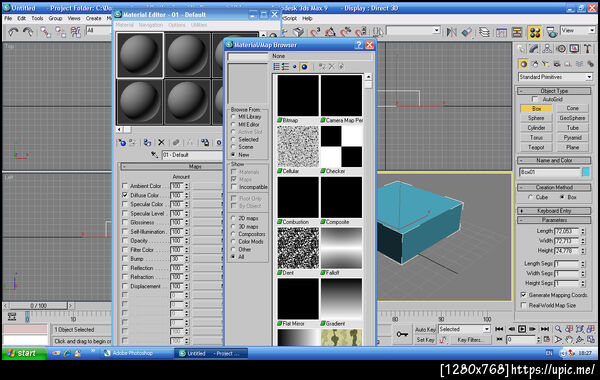Screen dimensions: 600x380
Task: Select the Shapes category icon
Action: pos(535,64)
